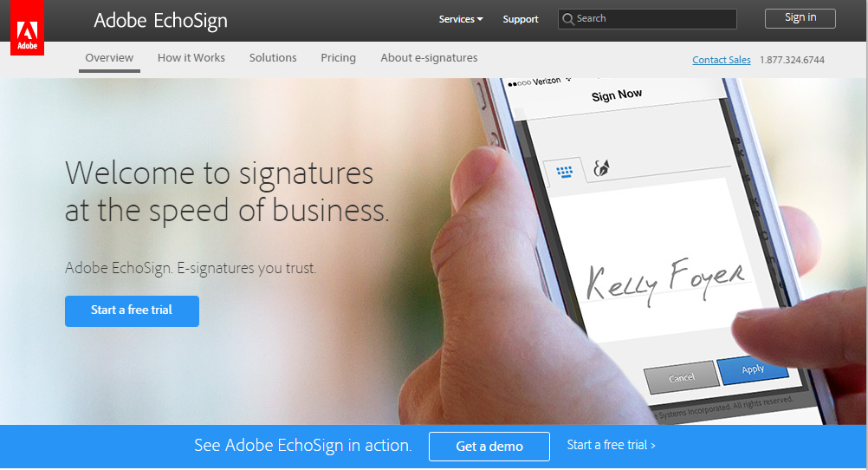Viewport: 868px width, 470px height.
Task: Select the pen-draw signature icon on phone
Action: (x=601, y=167)
